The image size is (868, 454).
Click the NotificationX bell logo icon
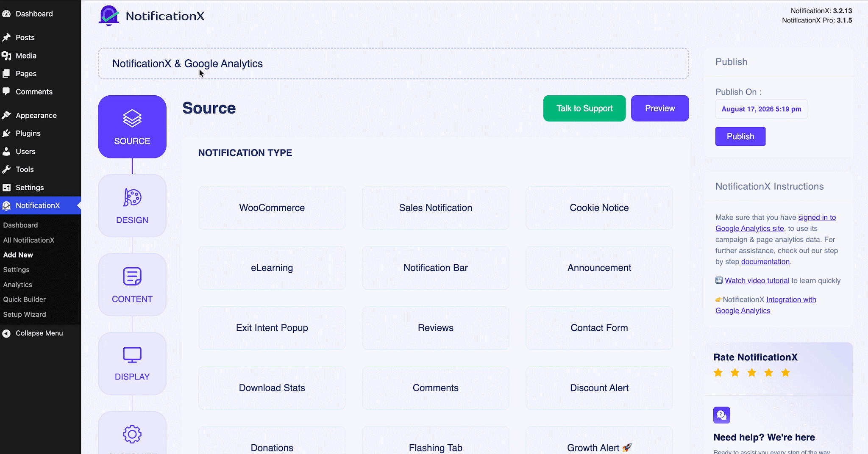(x=109, y=16)
